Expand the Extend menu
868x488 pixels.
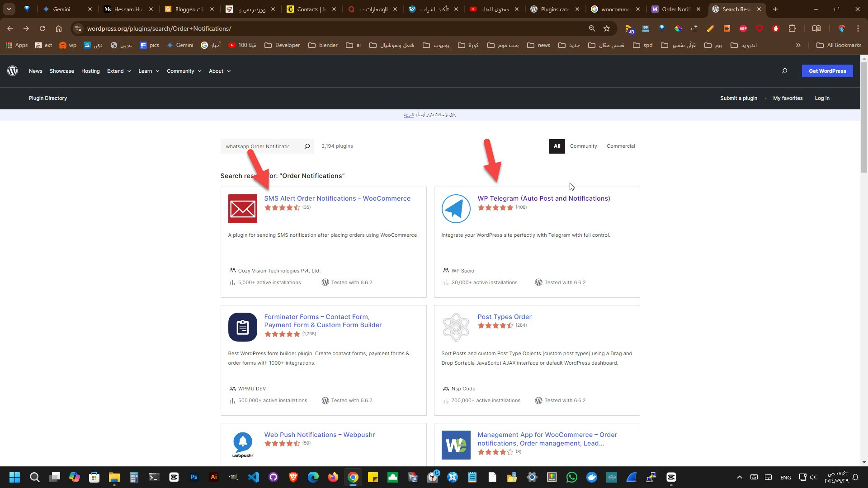(x=119, y=71)
